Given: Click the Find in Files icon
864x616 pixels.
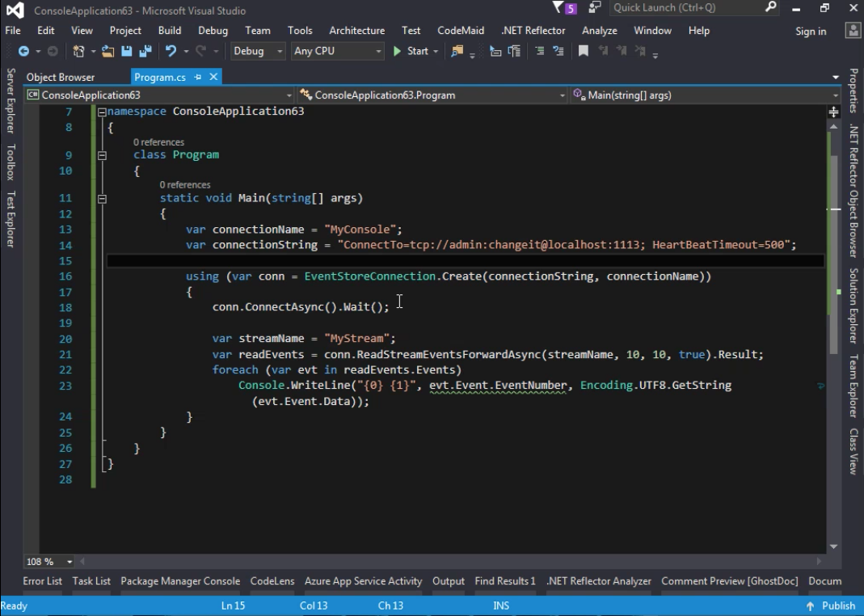Looking at the screenshot, I should (457, 51).
